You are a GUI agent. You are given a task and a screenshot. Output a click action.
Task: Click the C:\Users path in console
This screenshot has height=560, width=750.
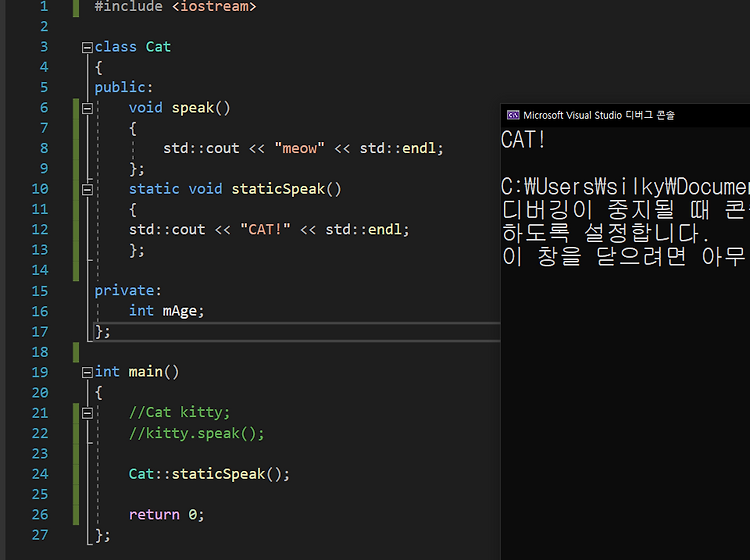click(625, 187)
